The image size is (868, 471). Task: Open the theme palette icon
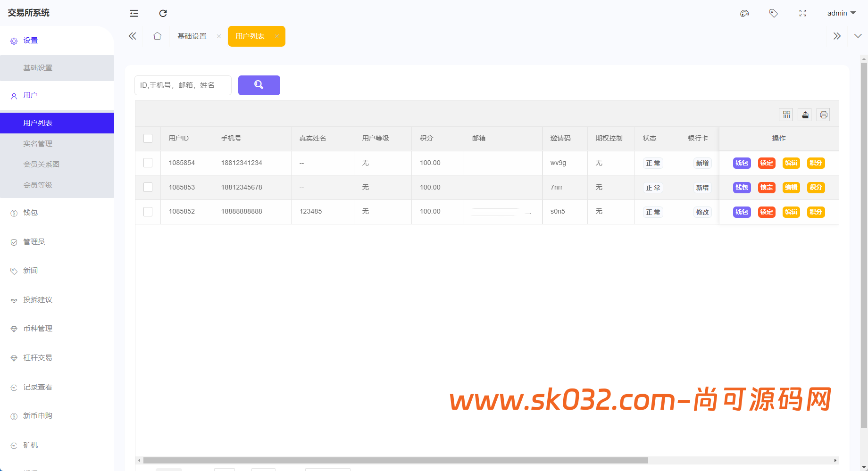(x=744, y=13)
